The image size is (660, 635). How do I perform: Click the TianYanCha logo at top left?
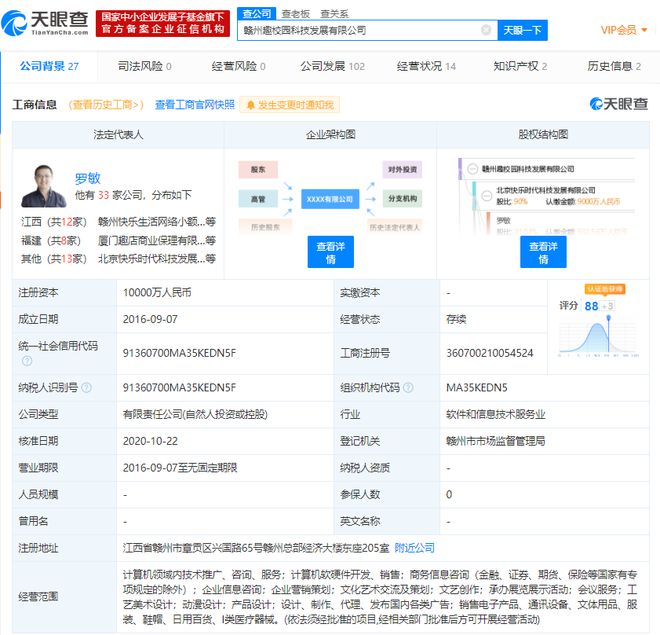(48, 20)
